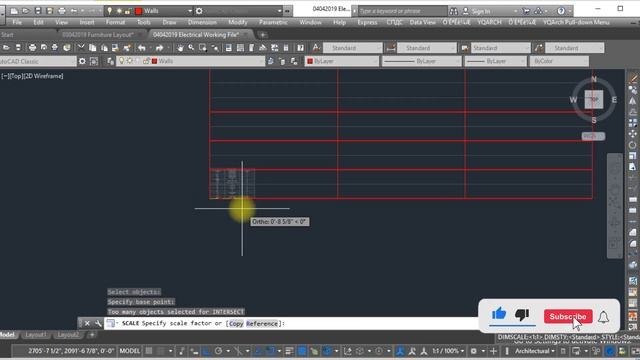This screenshot has height=360, width=640.
Task: Open the ByLayer lineweight dropdown
Action: (495, 61)
